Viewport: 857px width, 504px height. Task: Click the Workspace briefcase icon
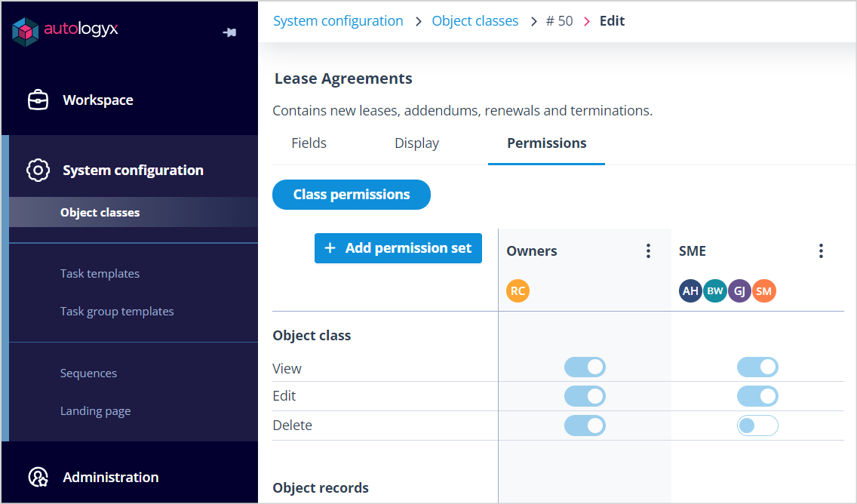click(38, 100)
